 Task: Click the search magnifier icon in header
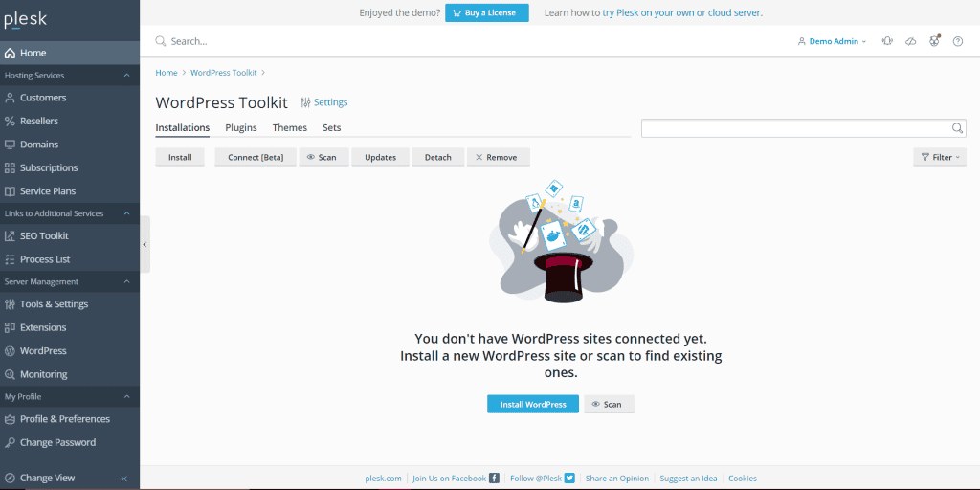coord(161,41)
